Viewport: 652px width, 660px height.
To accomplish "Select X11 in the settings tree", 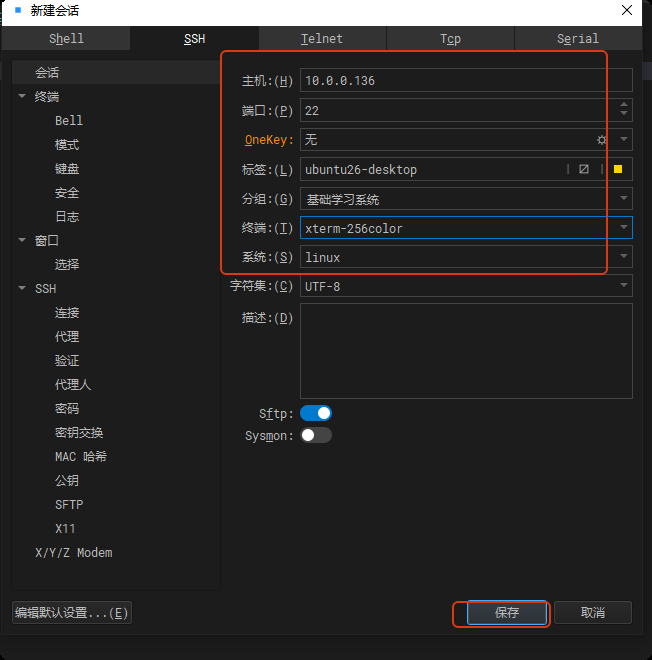I will [x=65, y=528].
